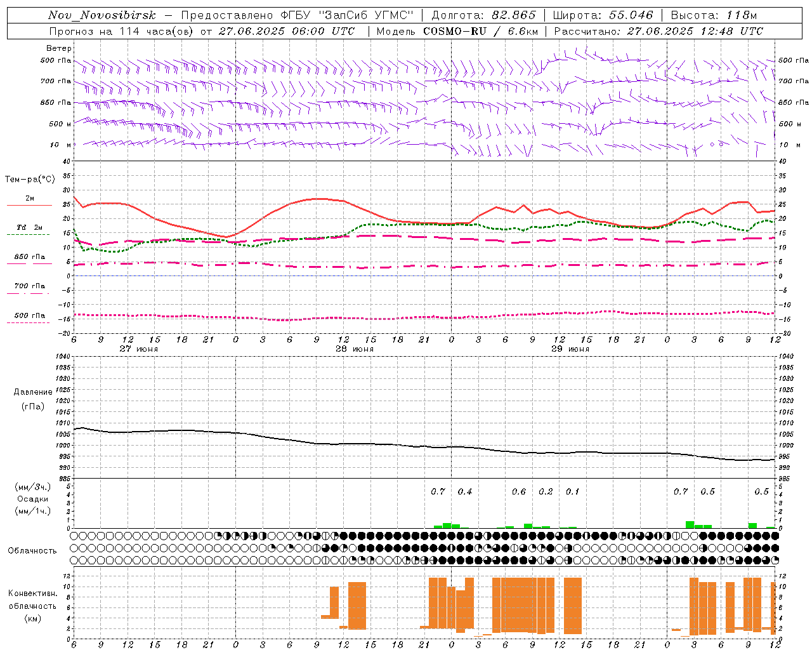Click the '27 июня' date label
The height and width of the screenshot is (650, 812).
coord(139,349)
